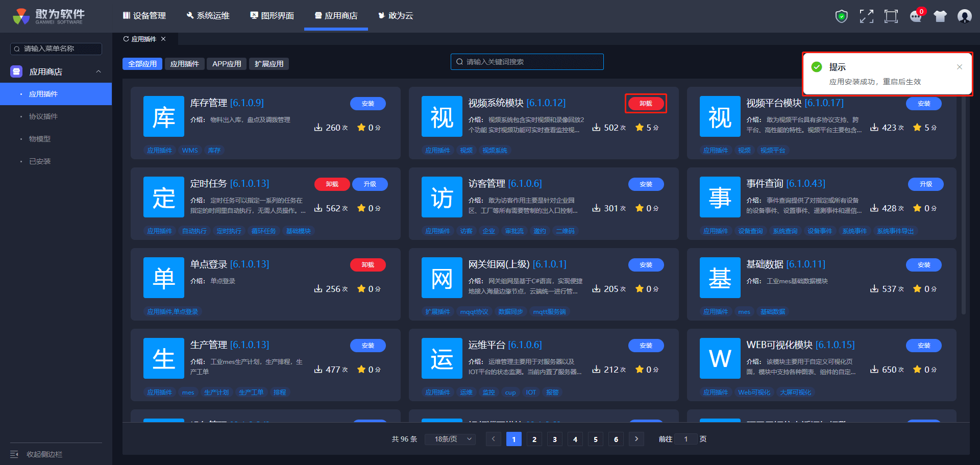Click the refresh icon on 应用插件 tab
This screenshot has height=465, width=980.
[126, 39]
